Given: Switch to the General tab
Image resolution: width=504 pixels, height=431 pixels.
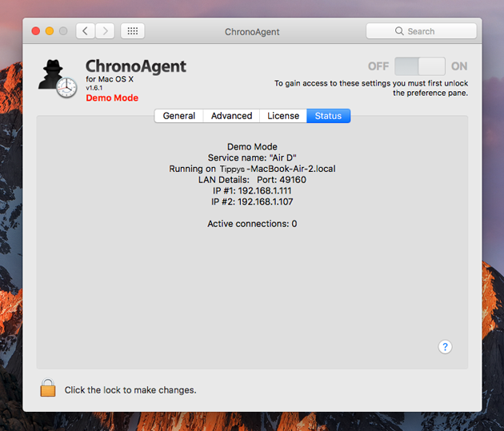Looking at the screenshot, I should point(178,116).
